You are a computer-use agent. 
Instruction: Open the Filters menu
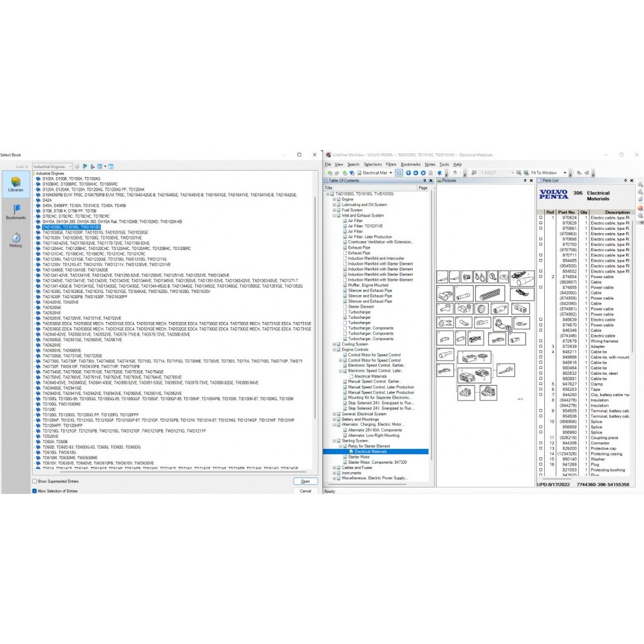click(x=391, y=164)
